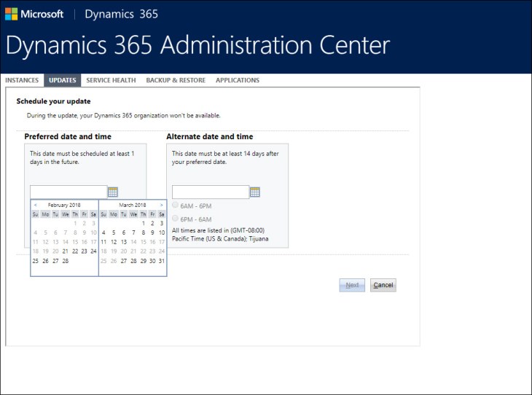Pick February 21 in the calendar
Image resolution: width=532 pixels, height=395 pixels.
click(65, 251)
